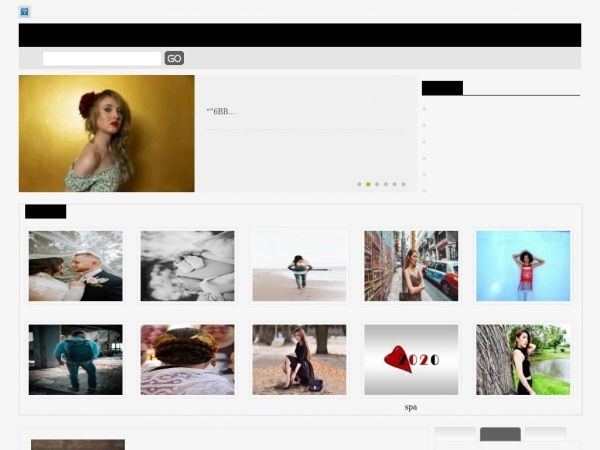Open the woman in black dress crouching thumbnail
The width and height of the screenshot is (600, 450).
click(x=299, y=360)
